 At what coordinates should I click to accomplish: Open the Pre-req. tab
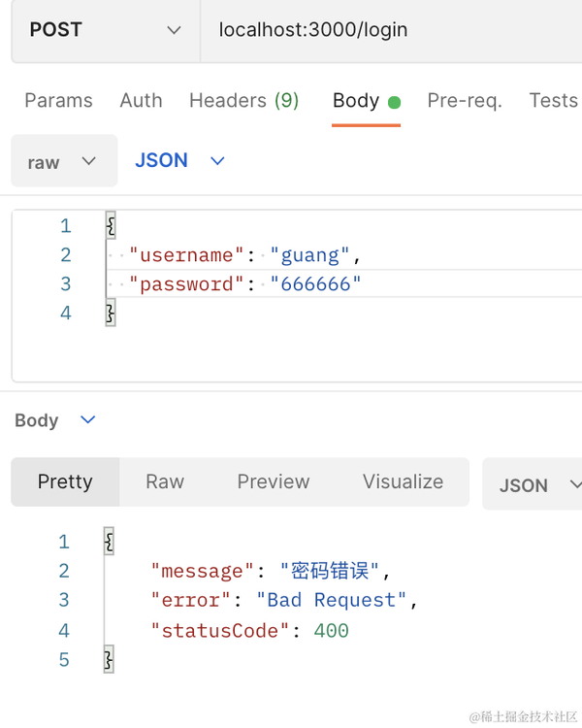point(464,100)
